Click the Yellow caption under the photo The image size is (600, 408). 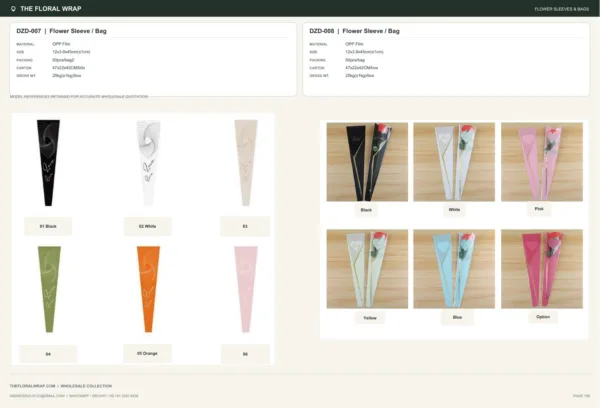pyautogui.click(x=370, y=318)
